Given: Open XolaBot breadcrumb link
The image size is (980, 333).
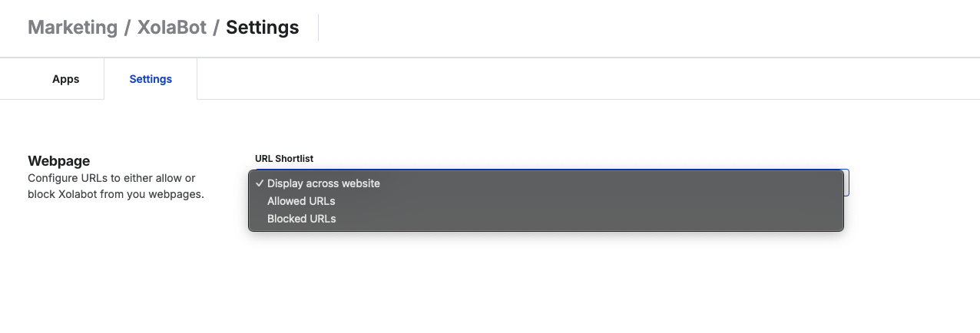Looking at the screenshot, I should [x=172, y=28].
